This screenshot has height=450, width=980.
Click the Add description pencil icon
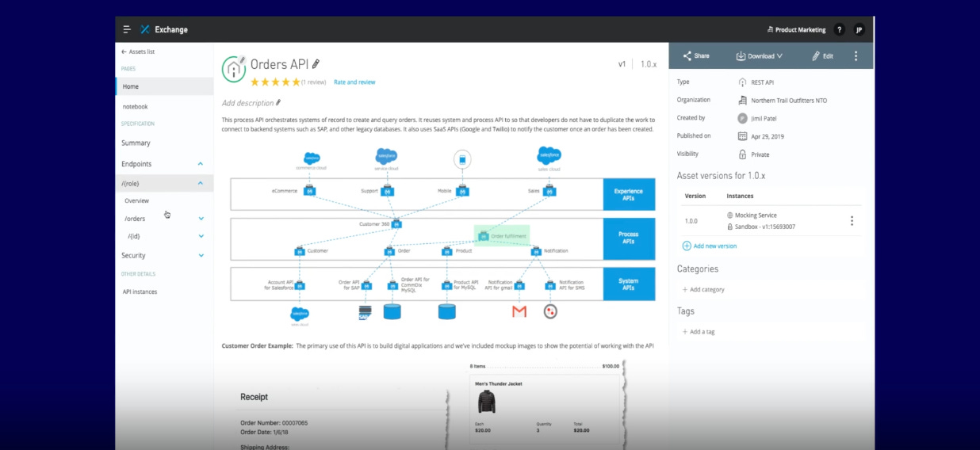pos(278,103)
